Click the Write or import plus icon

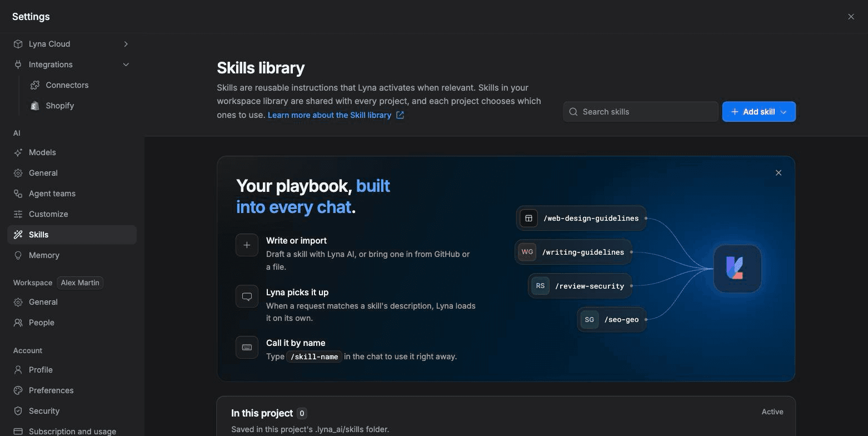tap(247, 245)
